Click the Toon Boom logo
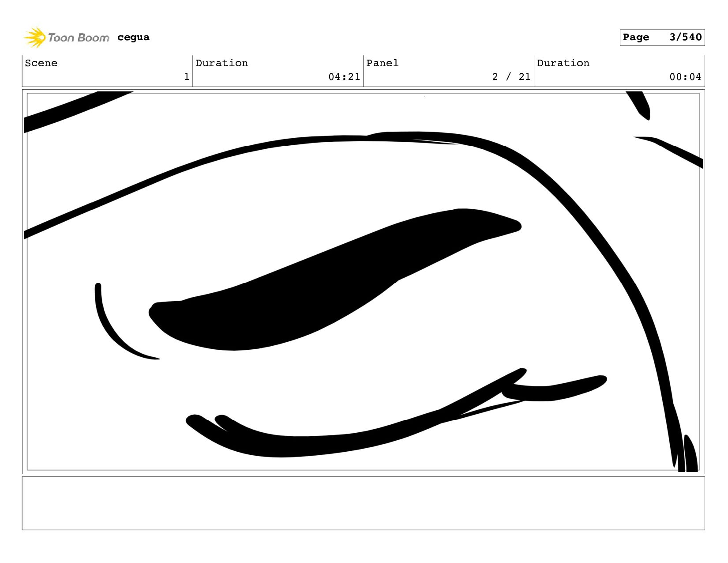This screenshot has width=728, height=563. click(x=66, y=38)
